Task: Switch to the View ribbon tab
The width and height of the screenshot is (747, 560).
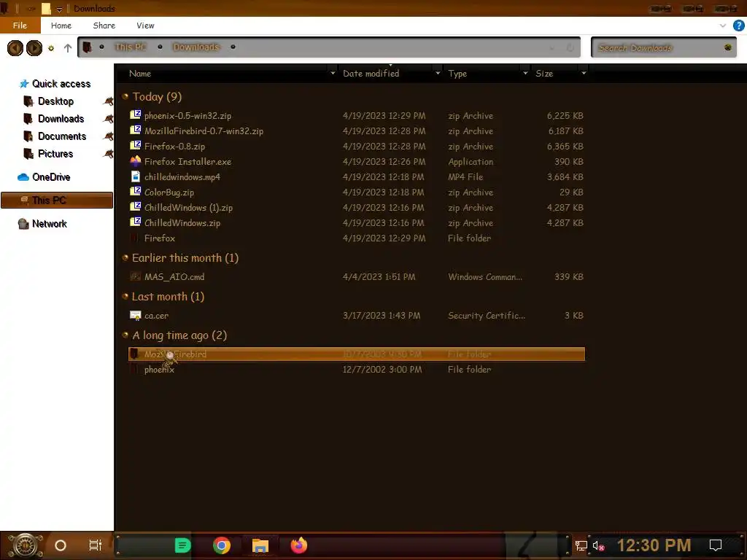Action: 145,26
